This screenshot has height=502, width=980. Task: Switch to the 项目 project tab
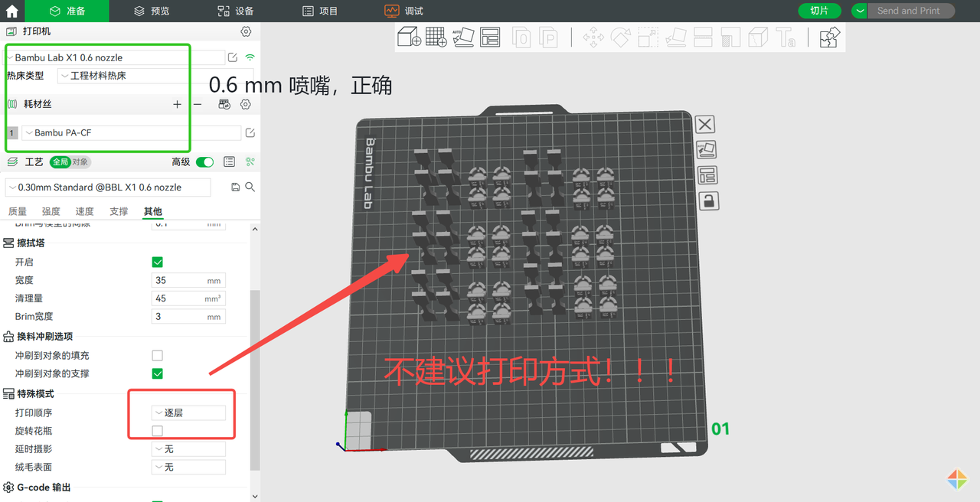(x=320, y=11)
